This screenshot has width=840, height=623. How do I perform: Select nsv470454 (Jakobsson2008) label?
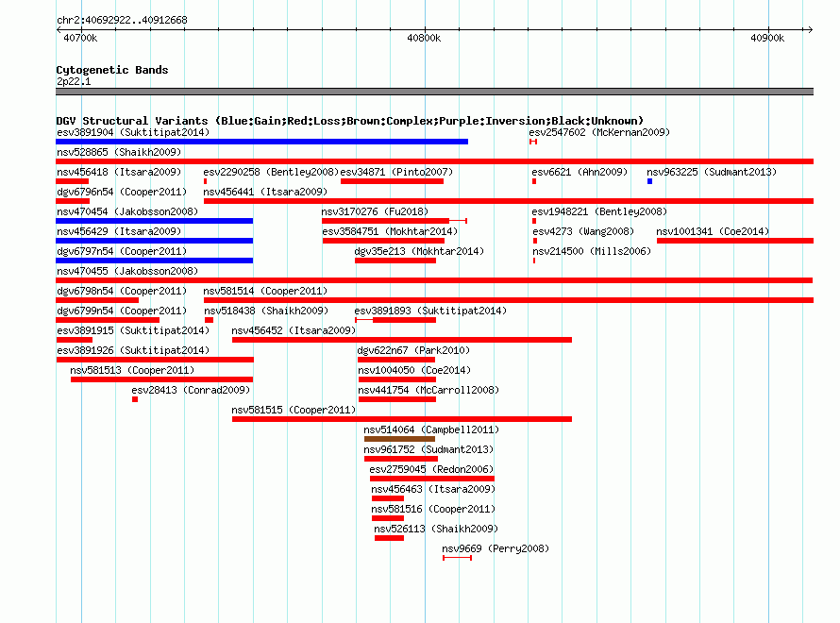point(127,211)
